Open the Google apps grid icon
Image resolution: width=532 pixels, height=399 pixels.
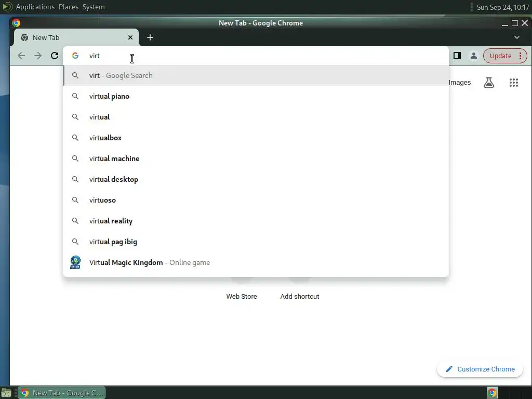click(514, 83)
